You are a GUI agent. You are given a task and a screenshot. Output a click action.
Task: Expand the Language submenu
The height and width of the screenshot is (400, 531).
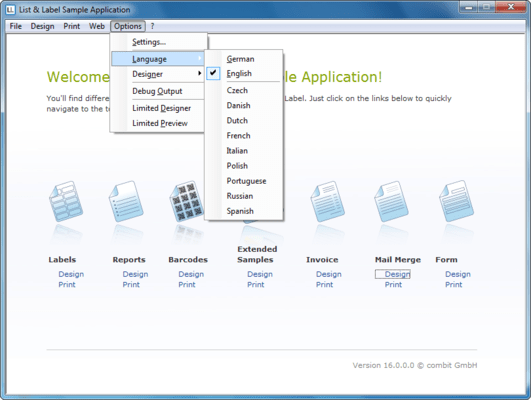(158, 59)
